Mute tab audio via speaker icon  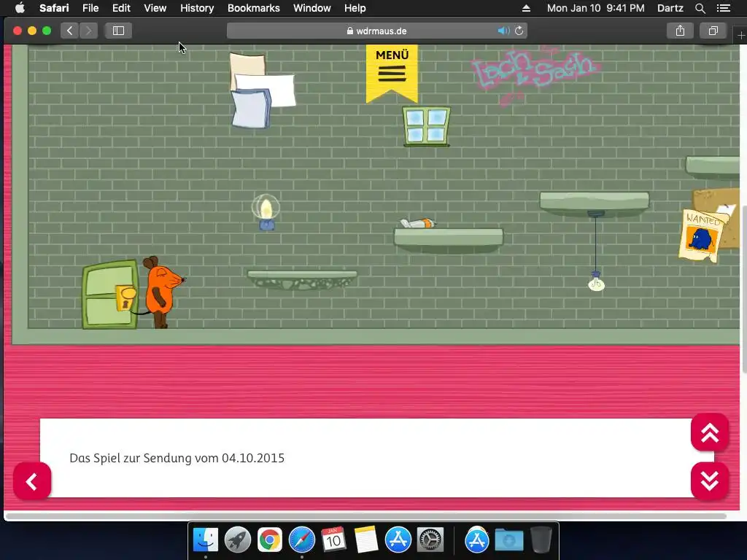pyautogui.click(x=503, y=31)
